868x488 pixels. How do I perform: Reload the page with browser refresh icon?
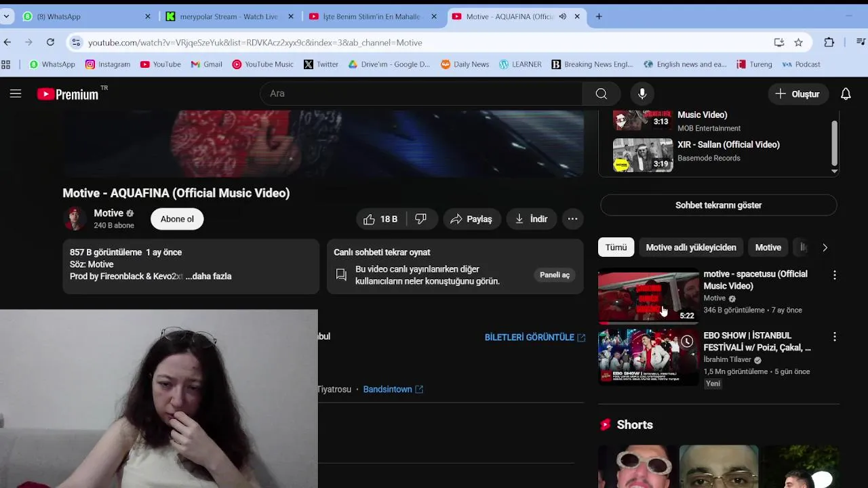[50, 42]
